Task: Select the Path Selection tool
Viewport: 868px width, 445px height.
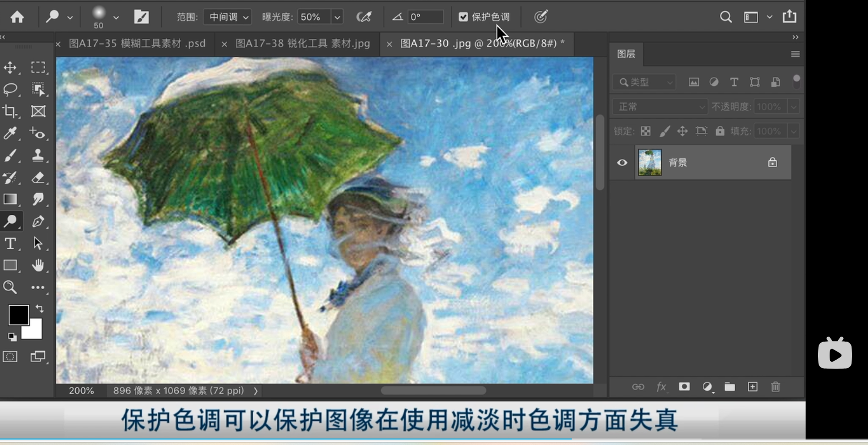Action: coord(38,243)
